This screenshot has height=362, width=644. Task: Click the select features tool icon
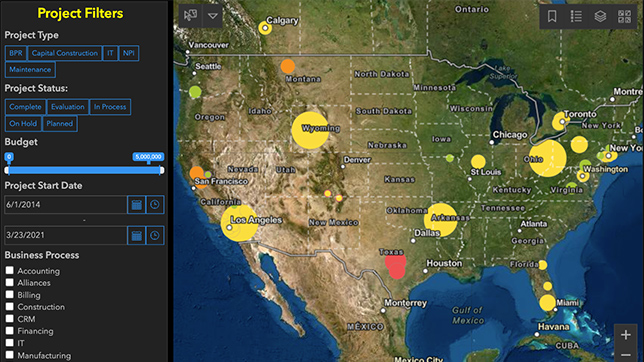tap(190, 16)
